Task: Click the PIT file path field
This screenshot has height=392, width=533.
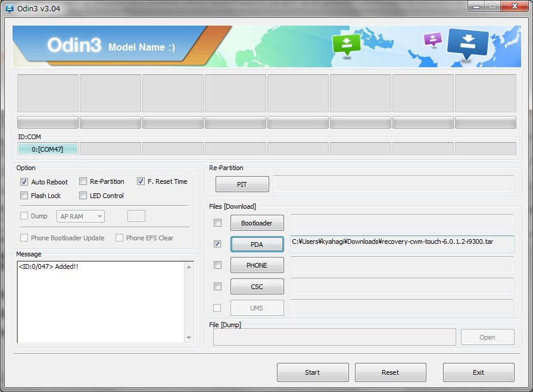Action: 393,184
